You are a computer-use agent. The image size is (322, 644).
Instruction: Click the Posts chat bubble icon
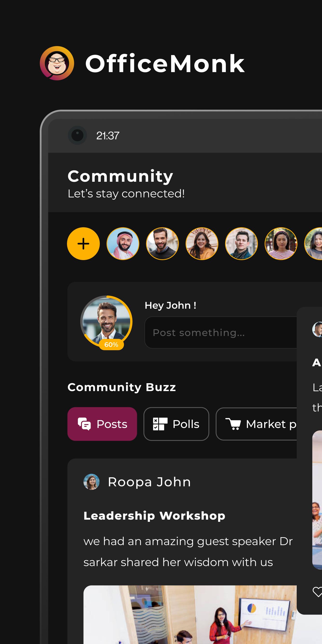pos(84,424)
